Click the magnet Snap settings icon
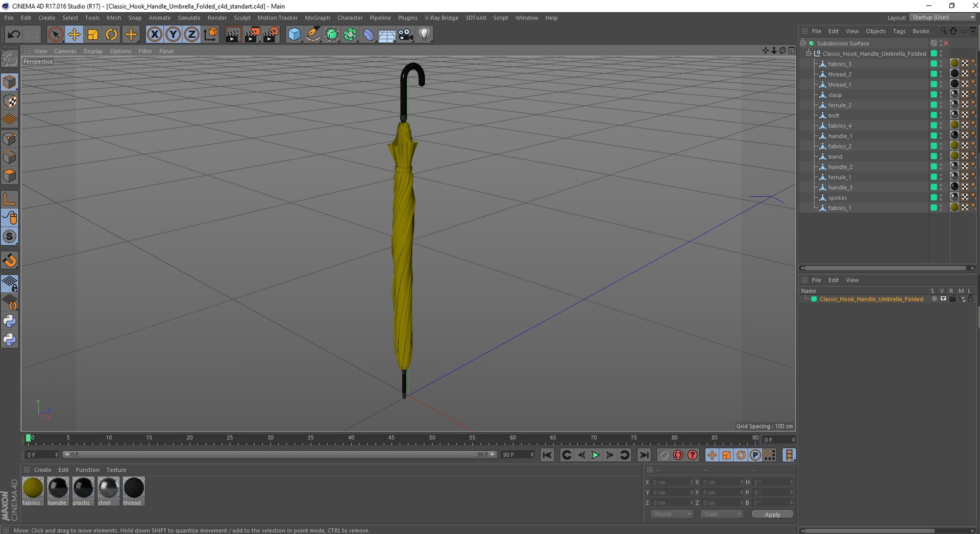This screenshot has width=980, height=534. point(9,261)
